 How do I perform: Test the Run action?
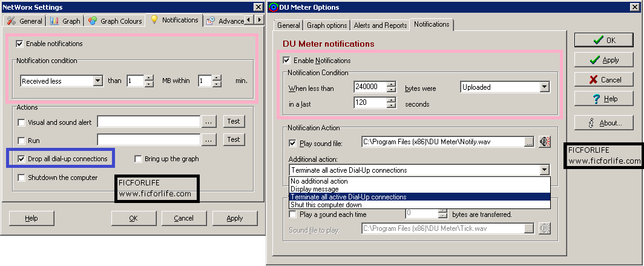tap(234, 139)
